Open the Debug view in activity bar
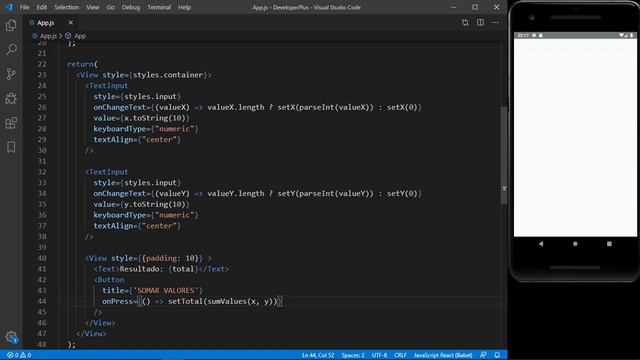 coord(11,98)
